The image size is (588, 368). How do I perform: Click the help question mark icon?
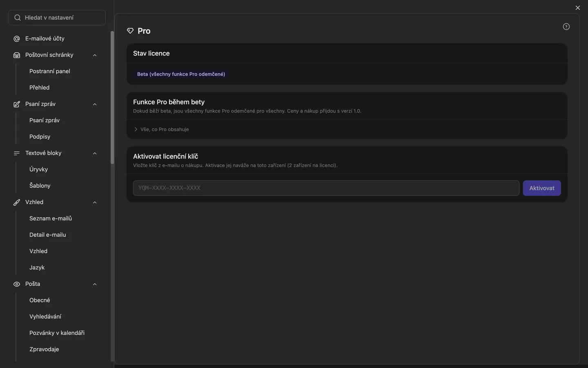pyautogui.click(x=566, y=27)
